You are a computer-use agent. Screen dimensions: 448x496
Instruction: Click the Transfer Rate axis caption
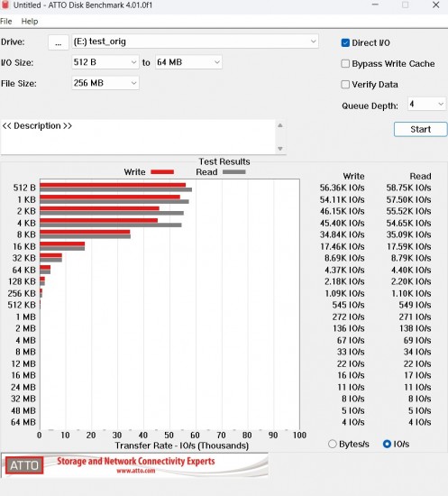pyautogui.click(x=182, y=445)
